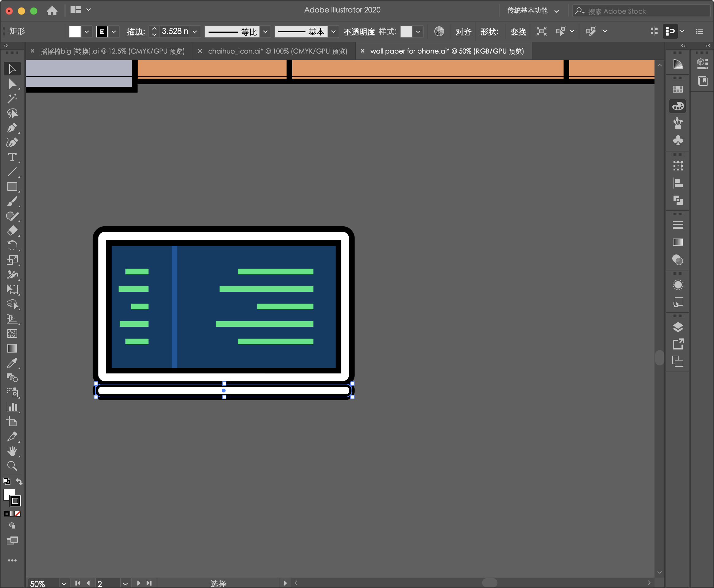Select the Free Transform tool
714x588 pixels.
point(12,289)
